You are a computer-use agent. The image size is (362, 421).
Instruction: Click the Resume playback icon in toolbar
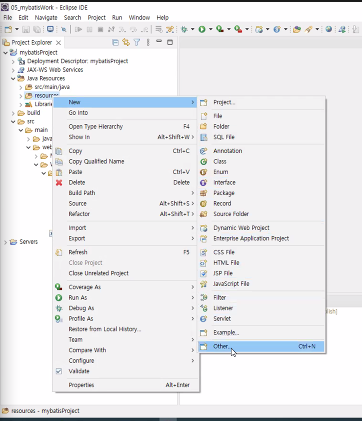79,29
